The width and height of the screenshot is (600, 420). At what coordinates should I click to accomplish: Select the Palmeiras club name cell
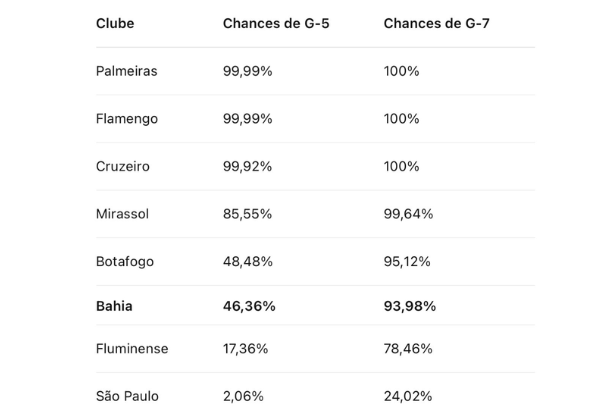coord(126,71)
